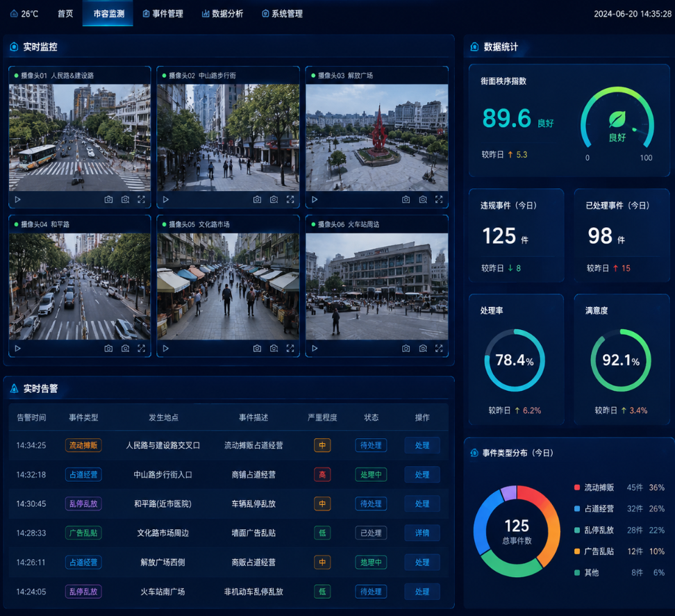Click the 实时告警 alarm bell icon
The height and width of the screenshot is (616, 675).
click(x=14, y=389)
